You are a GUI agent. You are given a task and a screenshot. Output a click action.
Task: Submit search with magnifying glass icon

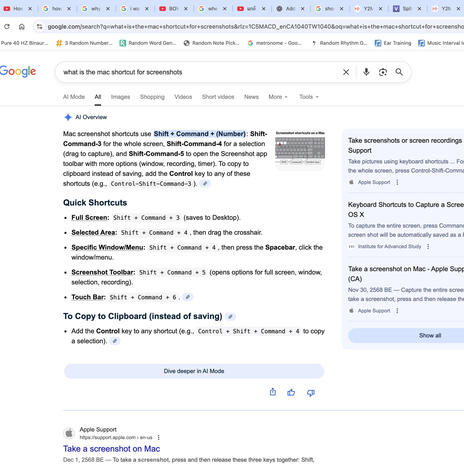pos(399,72)
